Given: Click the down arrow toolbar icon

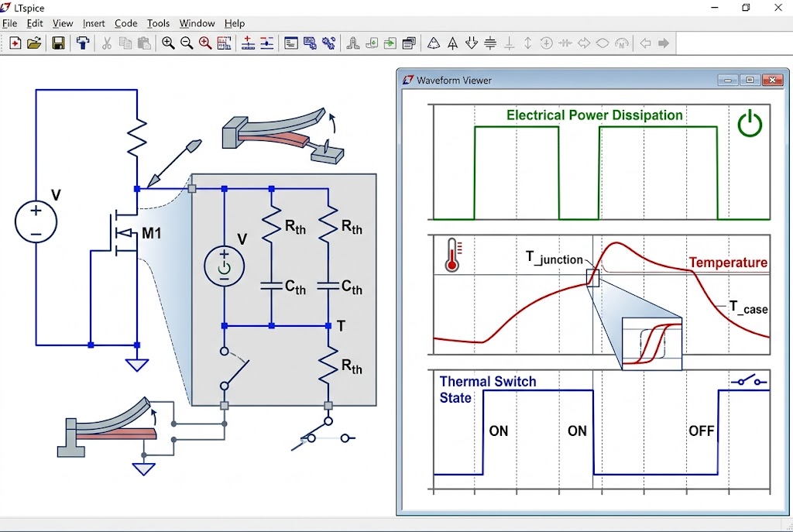Looking at the screenshot, I should pyautogui.click(x=472, y=43).
